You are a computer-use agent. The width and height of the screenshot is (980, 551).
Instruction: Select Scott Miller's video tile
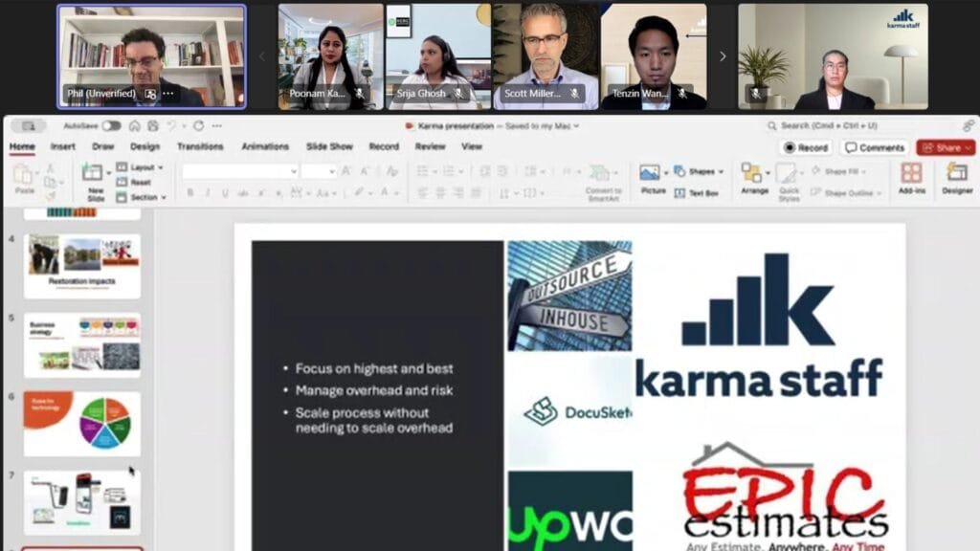546,56
